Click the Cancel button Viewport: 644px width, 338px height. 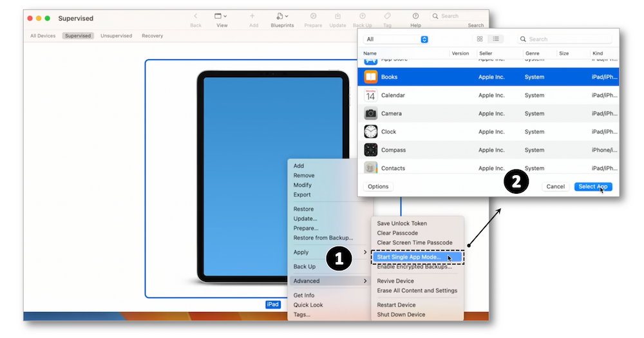(x=555, y=187)
